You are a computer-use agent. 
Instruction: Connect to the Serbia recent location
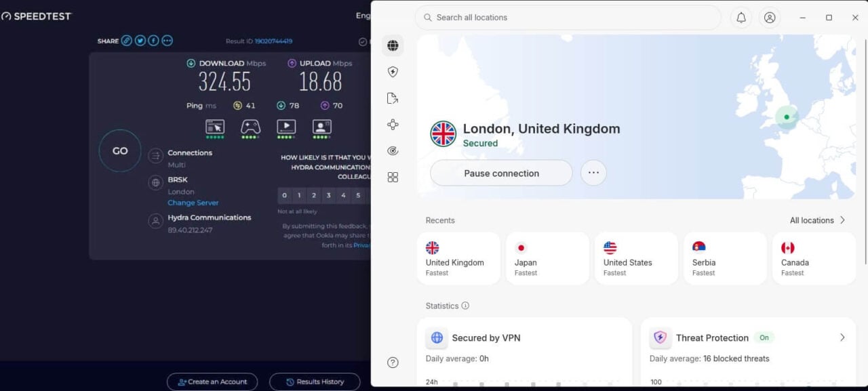click(725, 258)
